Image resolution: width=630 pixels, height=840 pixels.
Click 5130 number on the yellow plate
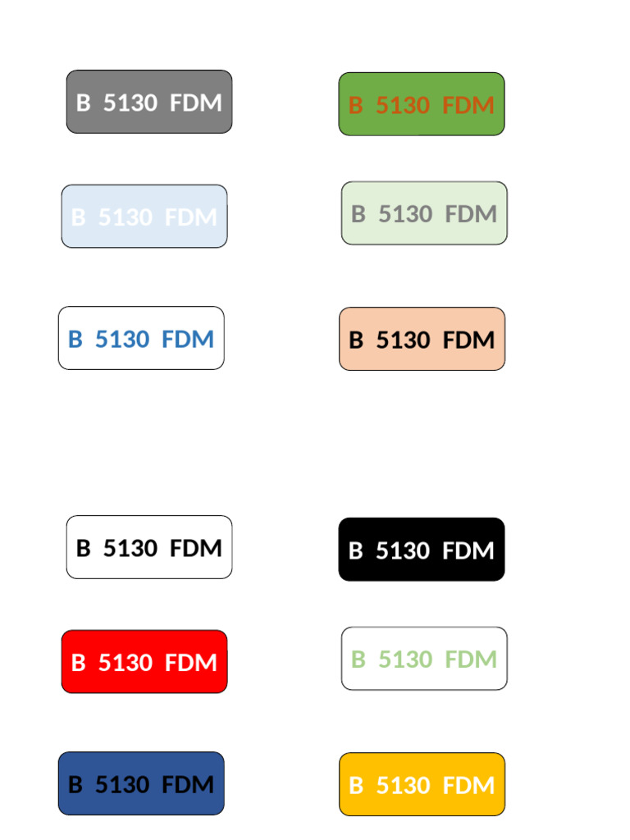point(403,785)
